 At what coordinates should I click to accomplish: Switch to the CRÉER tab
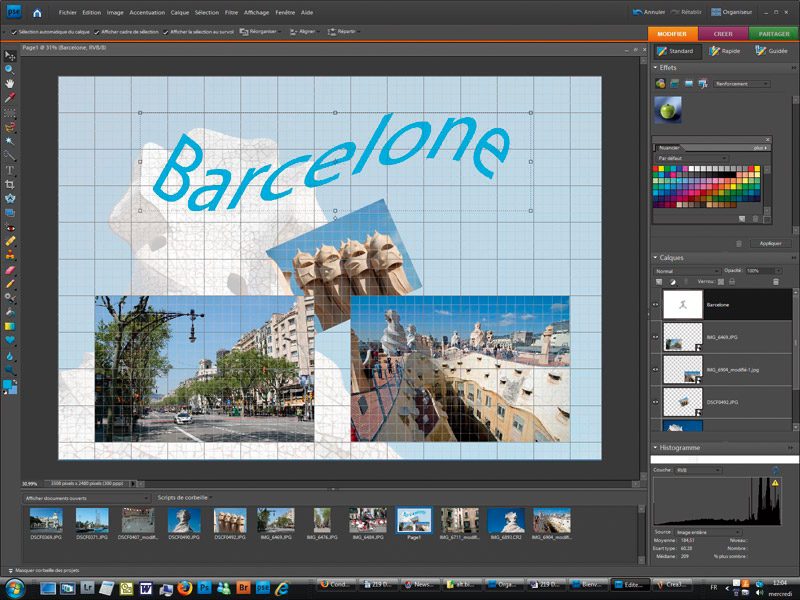(x=722, y=34)
